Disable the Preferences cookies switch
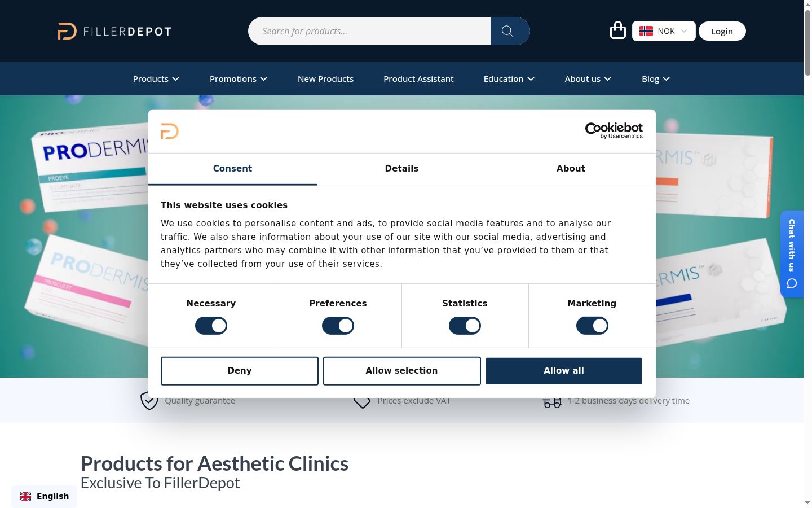 point(338,326)
